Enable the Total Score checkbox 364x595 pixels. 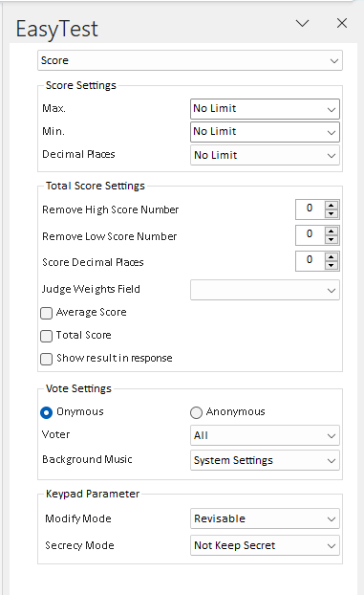pos(46,336)
